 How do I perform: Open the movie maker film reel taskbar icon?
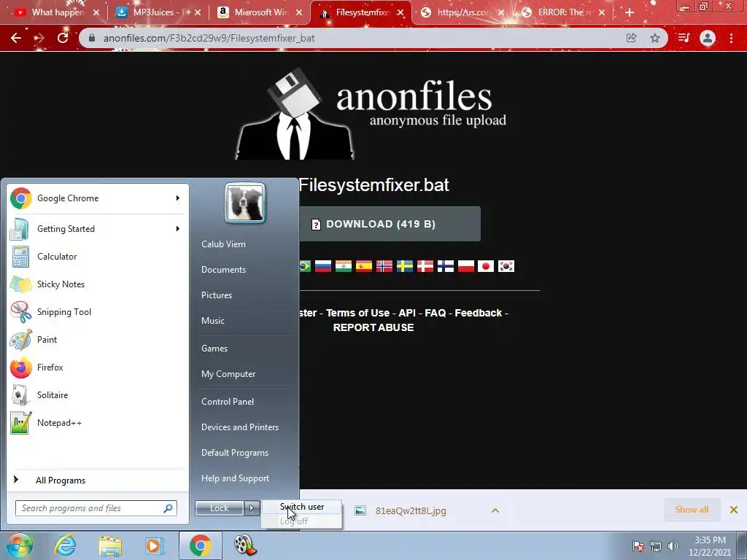[x=245, y=545]
